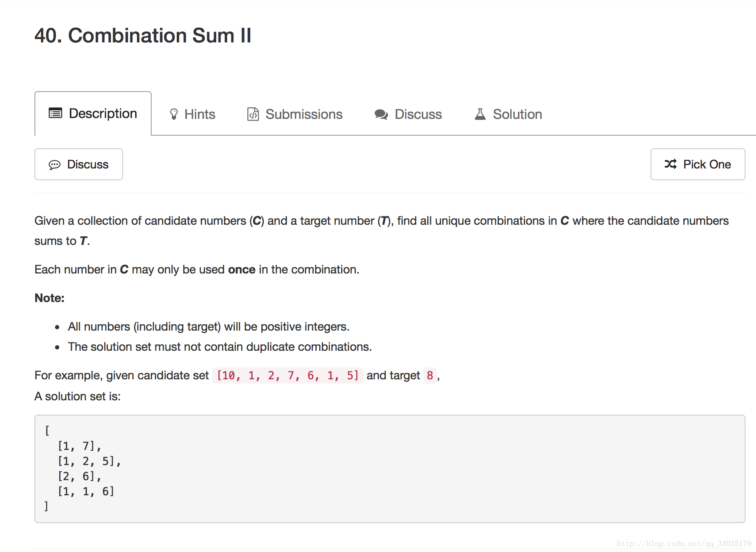
Task: Select the candidate set code [10, 1, 2, 7, 6, 1, 5]
Action: [288, 375]
